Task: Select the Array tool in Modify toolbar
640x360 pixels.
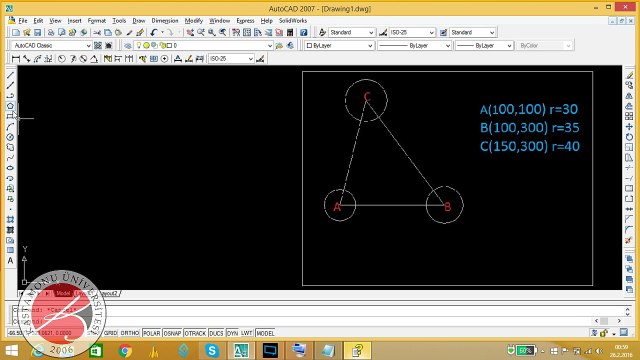Action: (629, 117)
